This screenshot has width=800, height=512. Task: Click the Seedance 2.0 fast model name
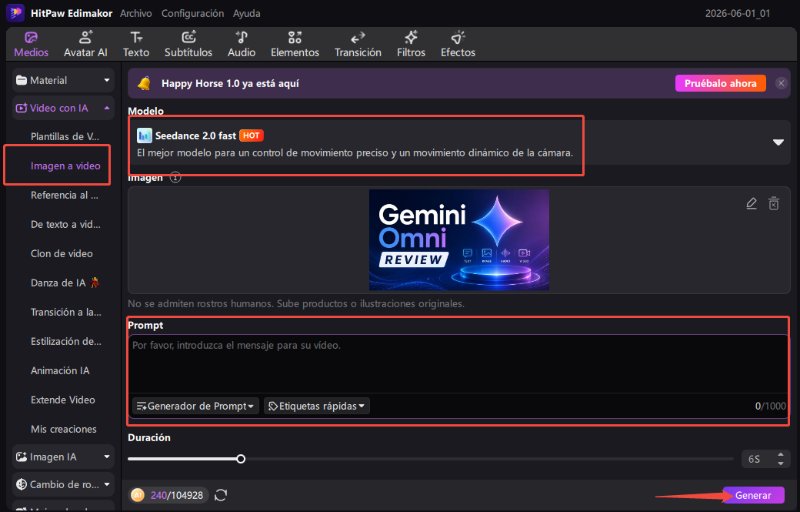coord(195,136)
